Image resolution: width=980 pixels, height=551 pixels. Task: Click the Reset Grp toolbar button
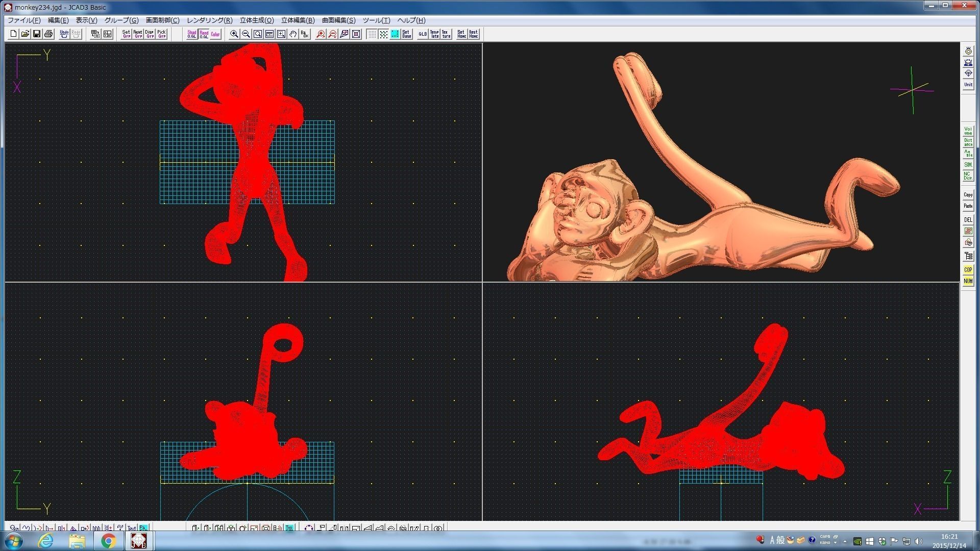coord(138,34)
